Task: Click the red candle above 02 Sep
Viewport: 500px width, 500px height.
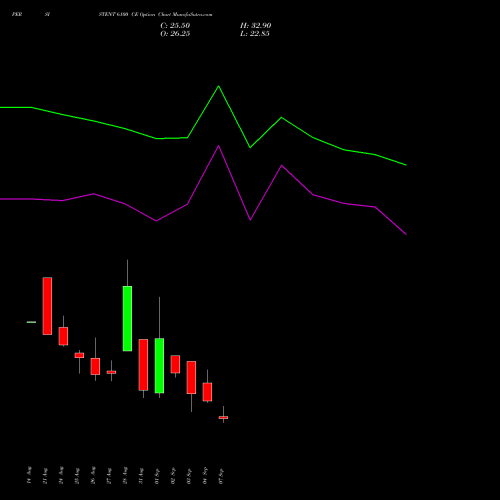Action: tap(175, 364)
